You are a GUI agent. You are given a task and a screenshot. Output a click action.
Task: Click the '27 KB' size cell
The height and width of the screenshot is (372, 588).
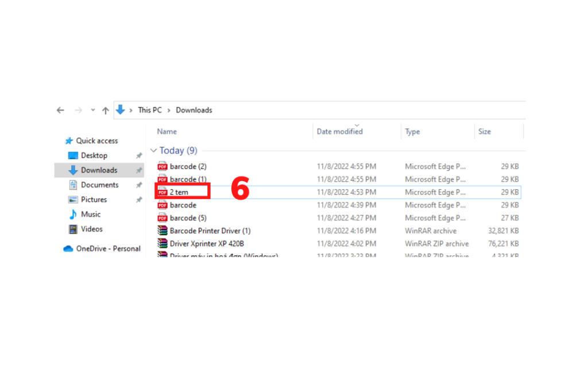tap(510, 218)
